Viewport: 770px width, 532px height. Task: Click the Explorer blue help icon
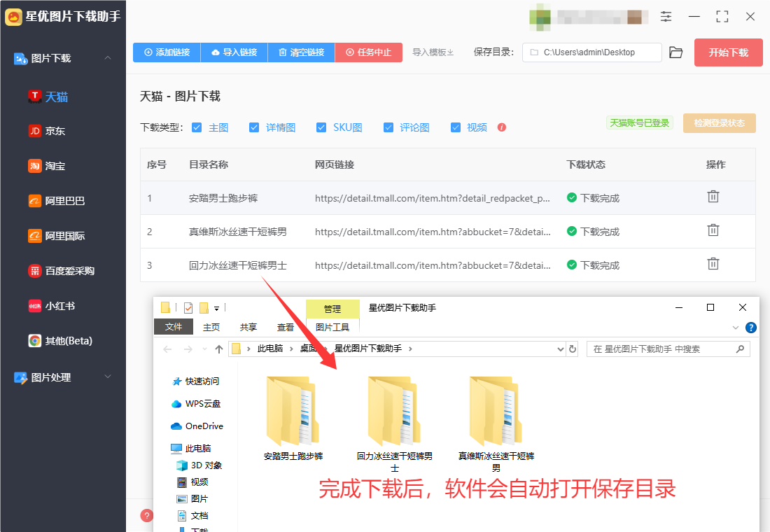(x=751, y=328)
